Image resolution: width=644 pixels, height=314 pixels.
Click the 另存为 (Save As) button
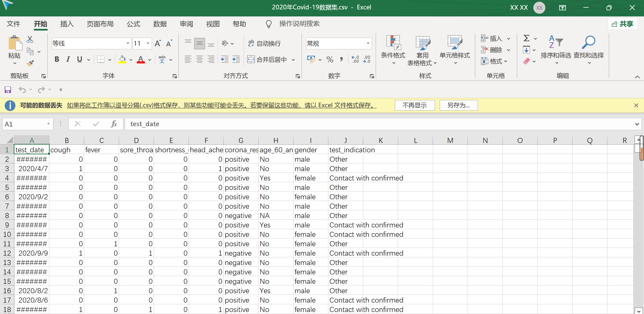(458, 105)
